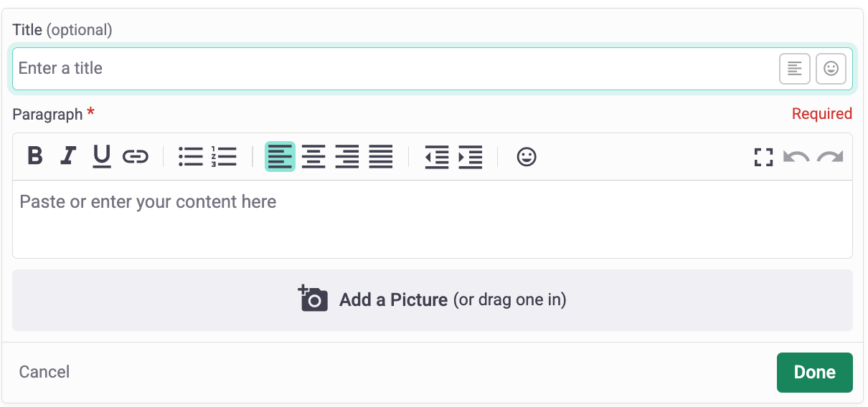Screen dimensions: 868x407
Task: Insert a hyperlink into the paragraph
Action: [136, 155]
